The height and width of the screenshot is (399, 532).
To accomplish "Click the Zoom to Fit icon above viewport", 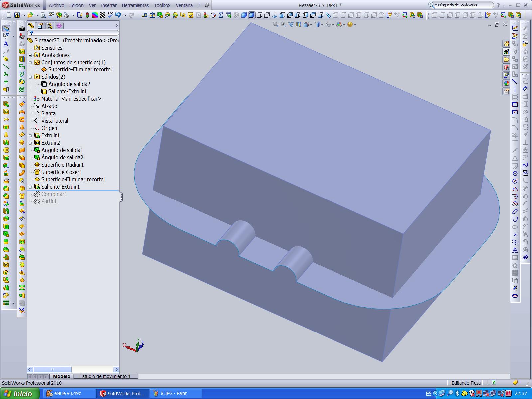I will [276, 24].
